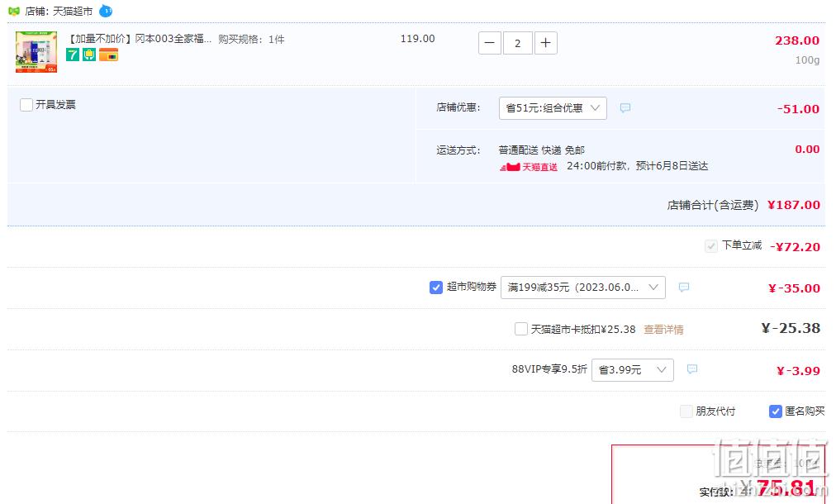Click the comment icon beside 满199减35元 dropdown
836x504 pixels.
click(684, 287)
